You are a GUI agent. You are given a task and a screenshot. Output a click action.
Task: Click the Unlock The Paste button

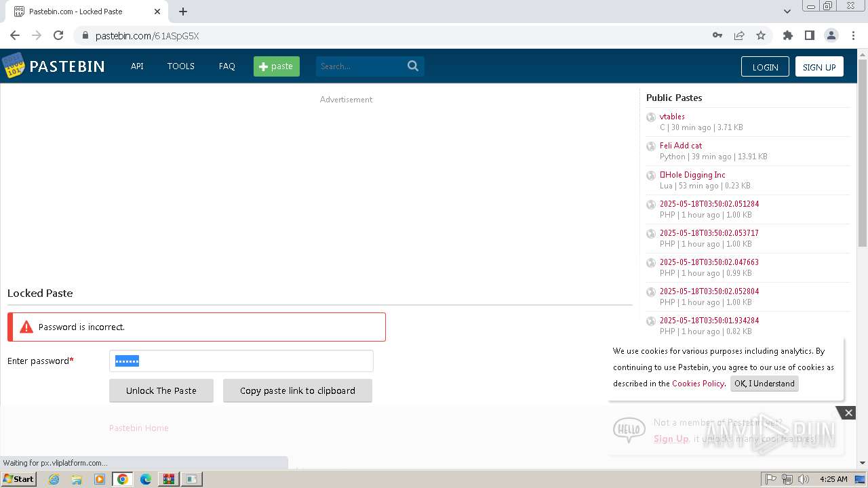(x=161, y=390)
